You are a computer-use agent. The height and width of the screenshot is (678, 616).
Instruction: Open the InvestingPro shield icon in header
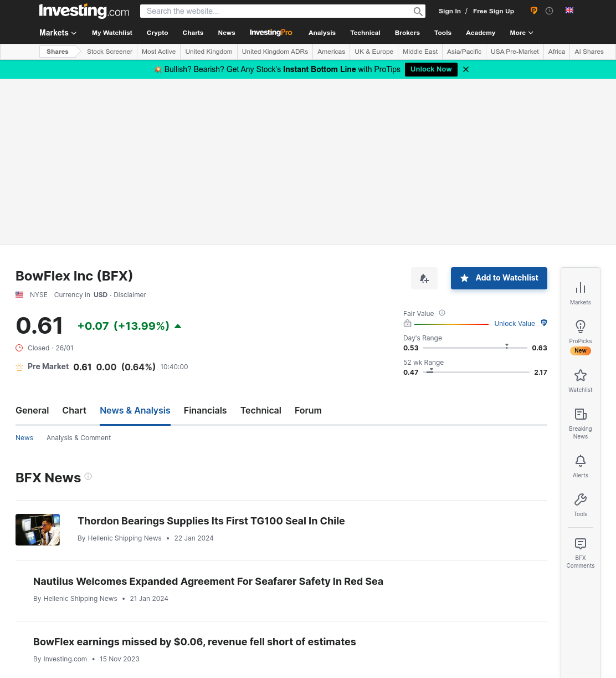point(534,11)
